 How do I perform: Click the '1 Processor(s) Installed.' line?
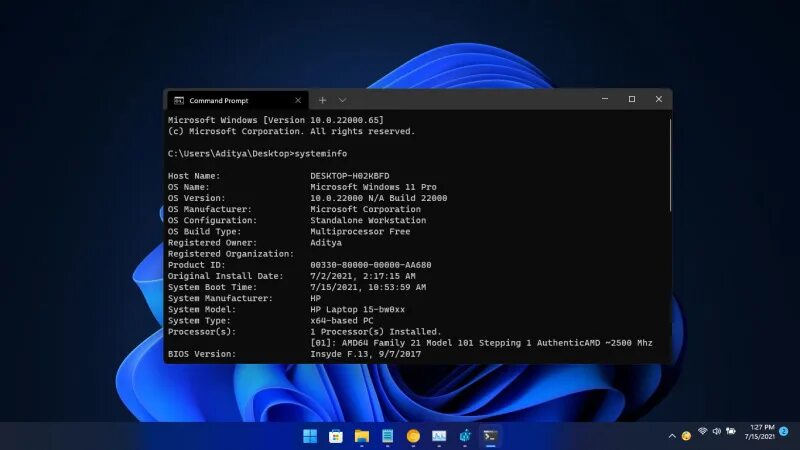click(x=376, y=332)
